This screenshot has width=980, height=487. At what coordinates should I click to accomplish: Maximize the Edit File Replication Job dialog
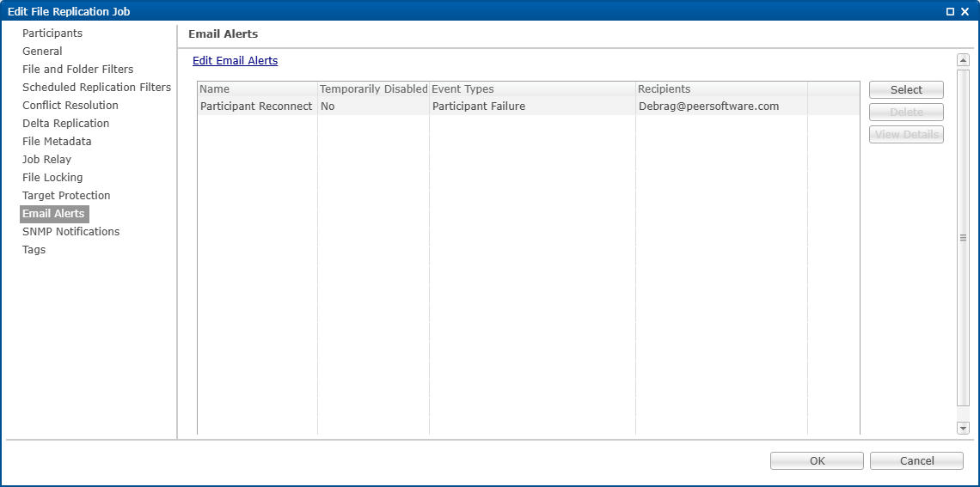[x=950, y=11]
